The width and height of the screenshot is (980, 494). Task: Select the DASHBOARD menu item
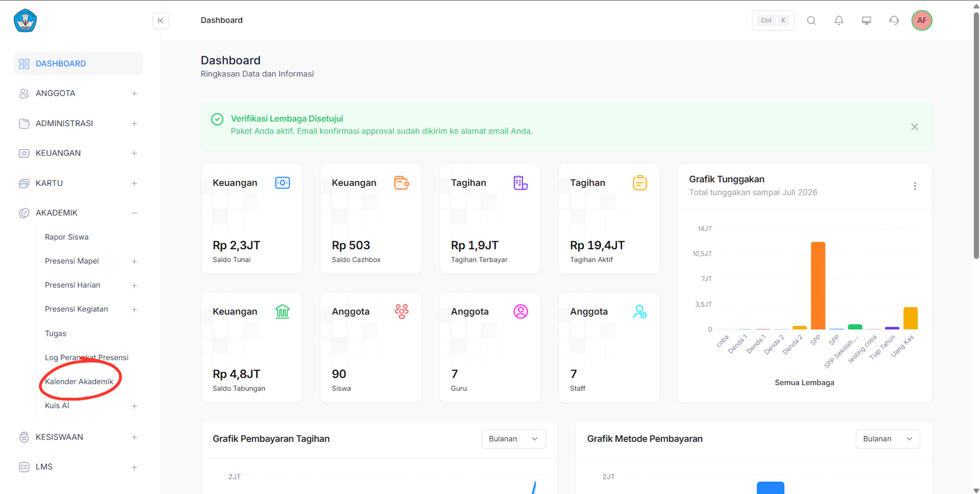(x=78, y=64)
